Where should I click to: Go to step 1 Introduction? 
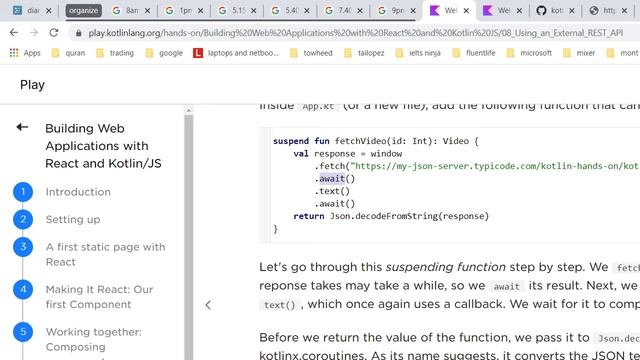pyautogui.click(x=78, y=192)
